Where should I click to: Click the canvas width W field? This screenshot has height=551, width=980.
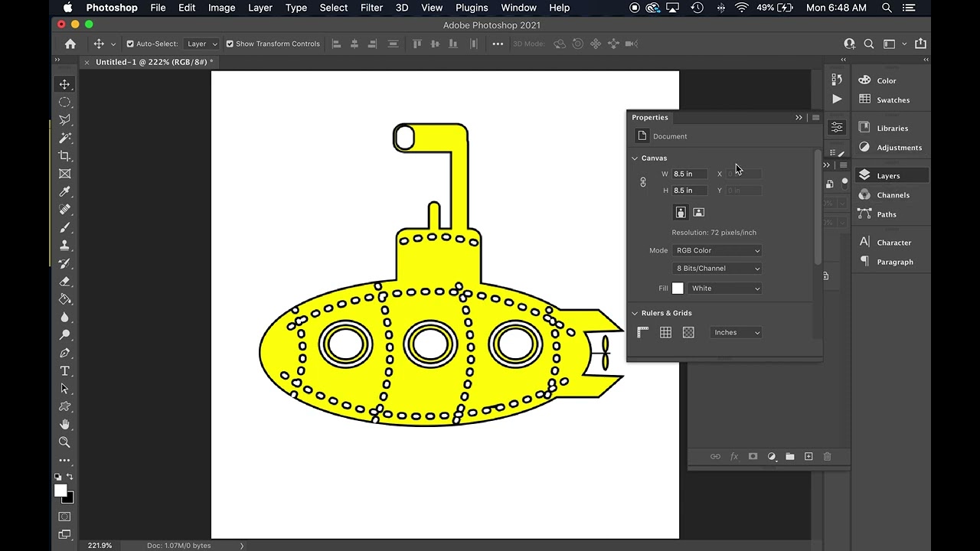(x=690, y=174)
